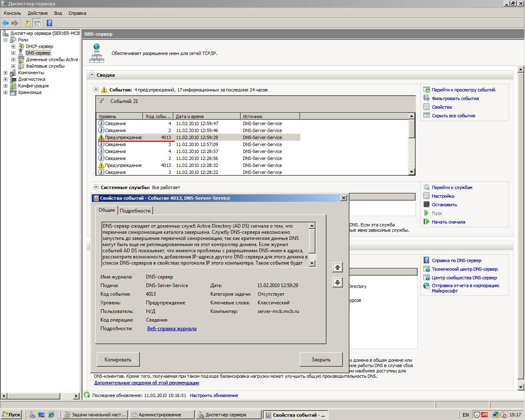Click Перейти к просмотру событий link

coord(463,90)
